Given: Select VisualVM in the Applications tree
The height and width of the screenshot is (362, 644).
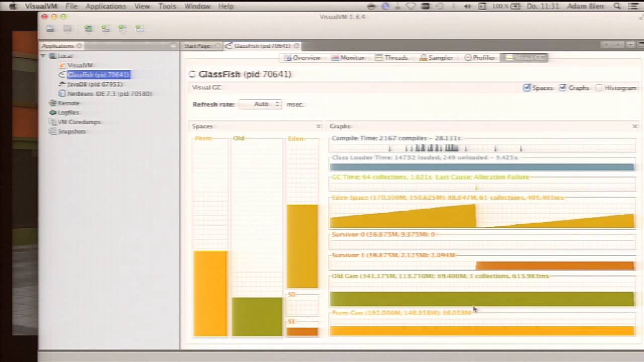Looking at the screenshot, I should click(79, 65).
